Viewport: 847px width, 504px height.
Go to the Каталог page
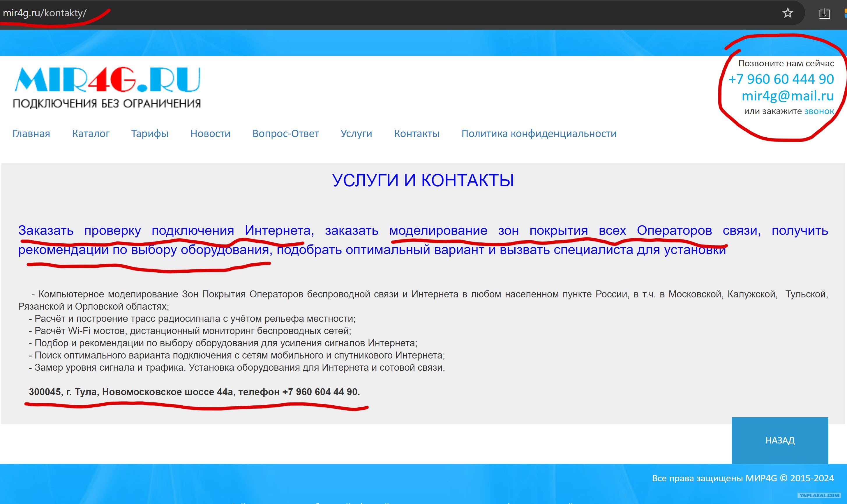[x=91, y=134]
